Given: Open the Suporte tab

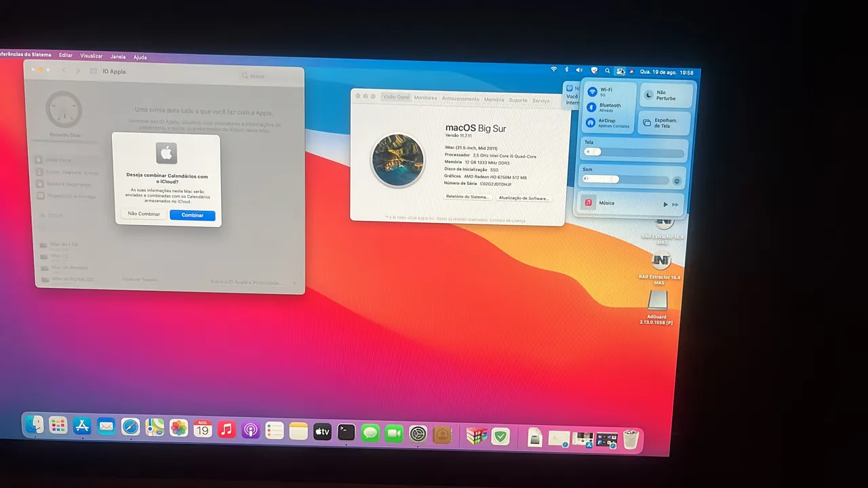Looking at the screenshot, I should tap(518, 100).
